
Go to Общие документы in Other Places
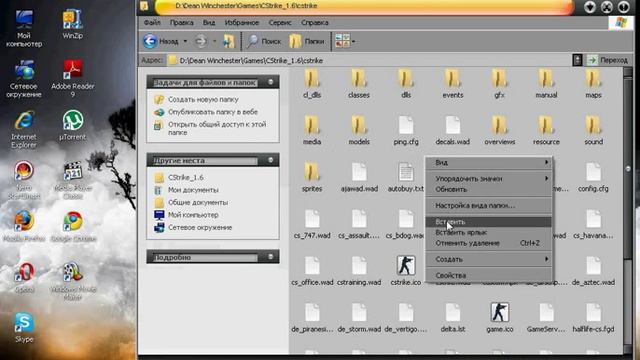coord(198,202)
